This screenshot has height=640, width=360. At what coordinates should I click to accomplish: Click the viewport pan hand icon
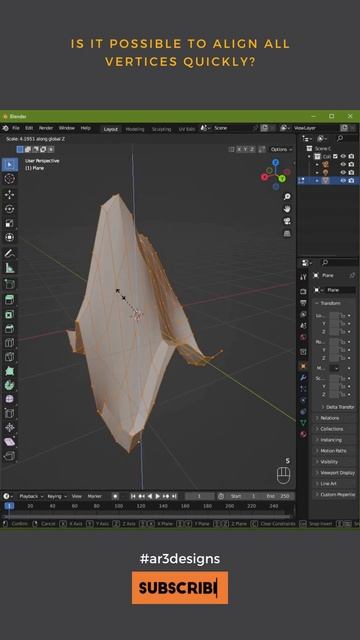(x=287, y=209)
